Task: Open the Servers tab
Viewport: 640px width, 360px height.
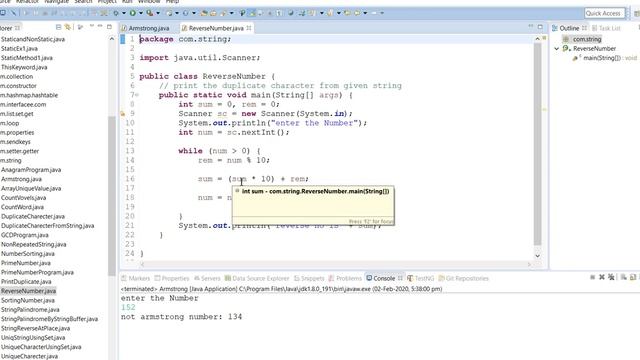Action: click(207, 278)
